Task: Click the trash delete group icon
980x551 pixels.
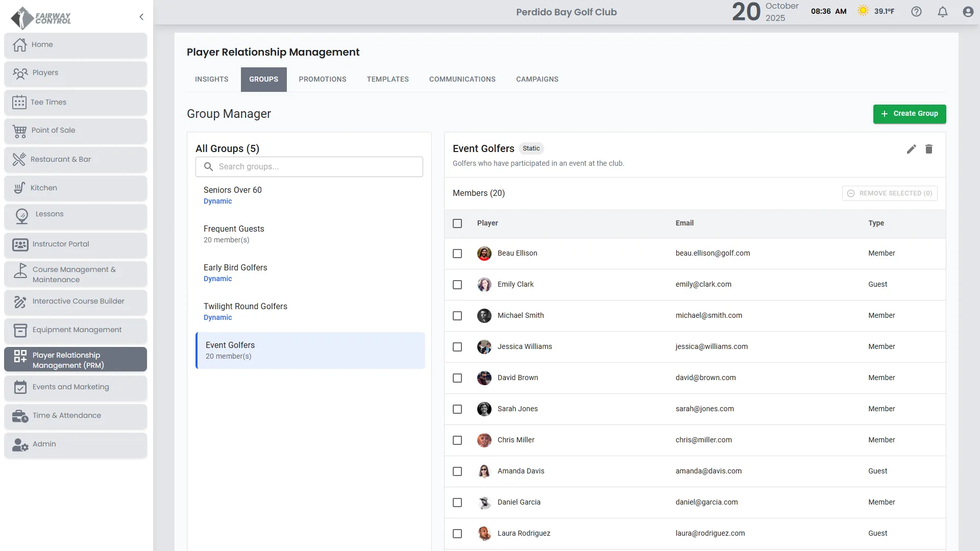Action: (x=929, y=149)
